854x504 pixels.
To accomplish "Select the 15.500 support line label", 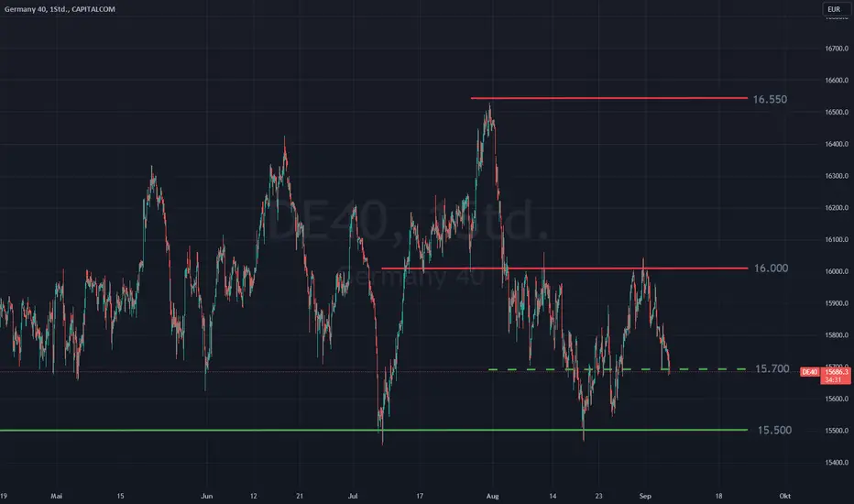I will coord(774,431).
